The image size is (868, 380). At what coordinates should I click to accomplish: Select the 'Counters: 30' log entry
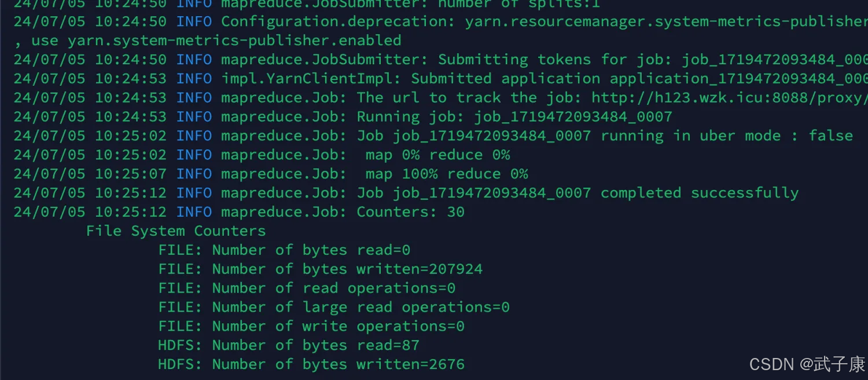[x=411, y=211]
